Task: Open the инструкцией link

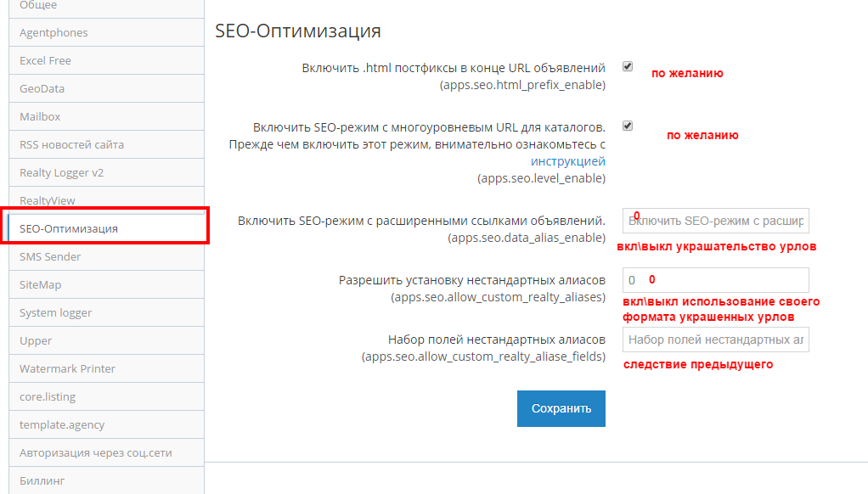Action: pyautogui.click(x=568, y=161)
